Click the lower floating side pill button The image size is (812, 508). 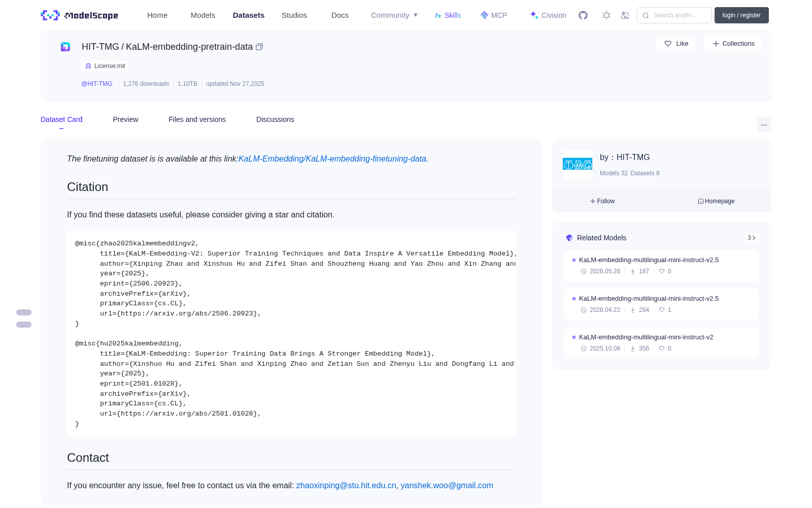click(x=24, y=325)
